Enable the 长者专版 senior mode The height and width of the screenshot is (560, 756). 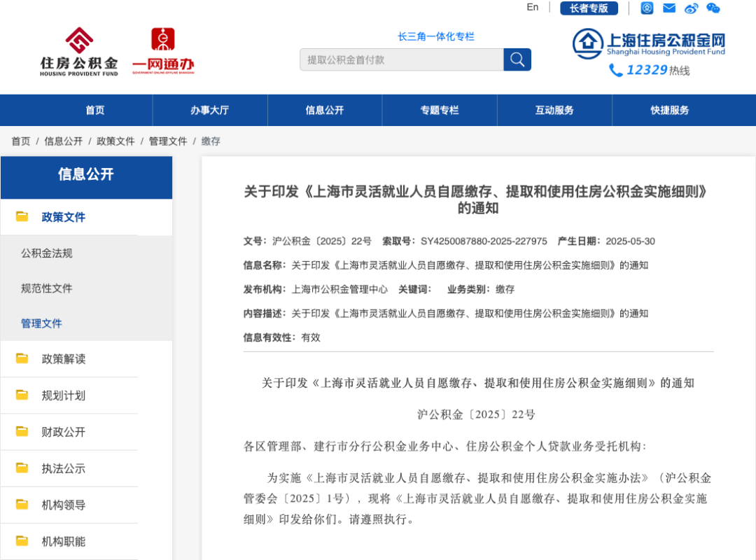tap(589, 8)
